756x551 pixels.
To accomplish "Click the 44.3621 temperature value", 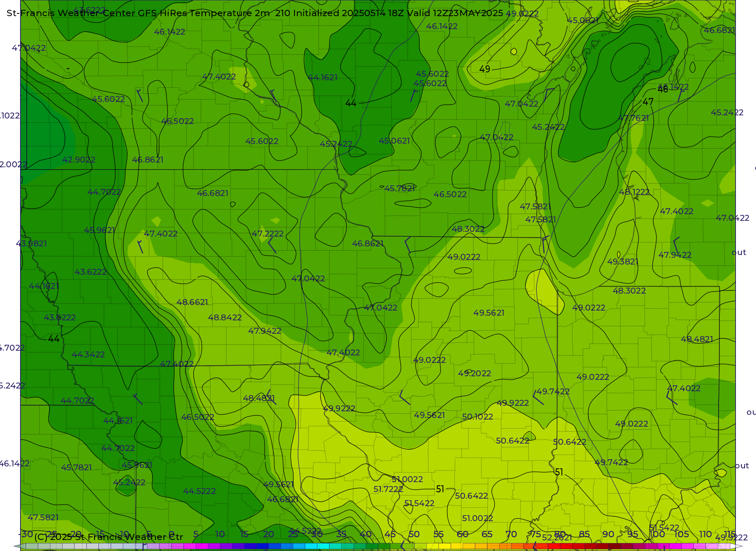I will (118, 421).
